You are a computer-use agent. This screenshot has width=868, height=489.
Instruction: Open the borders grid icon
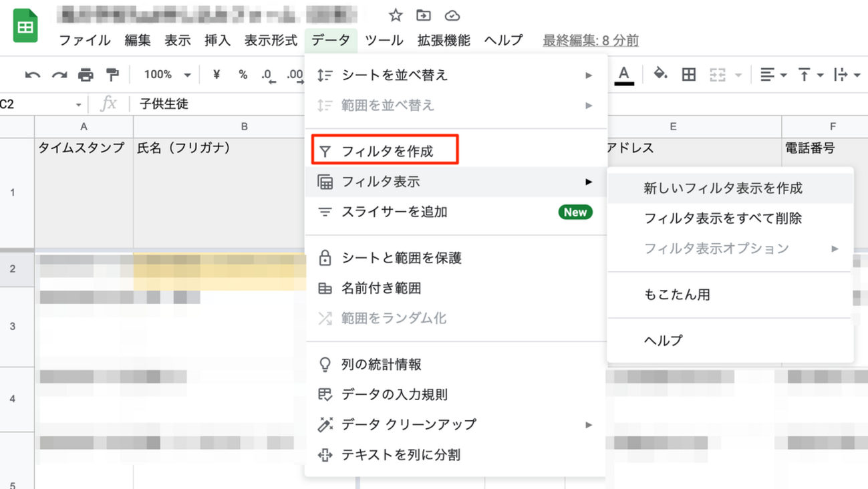pyautogui.click(x=688, y=75)
